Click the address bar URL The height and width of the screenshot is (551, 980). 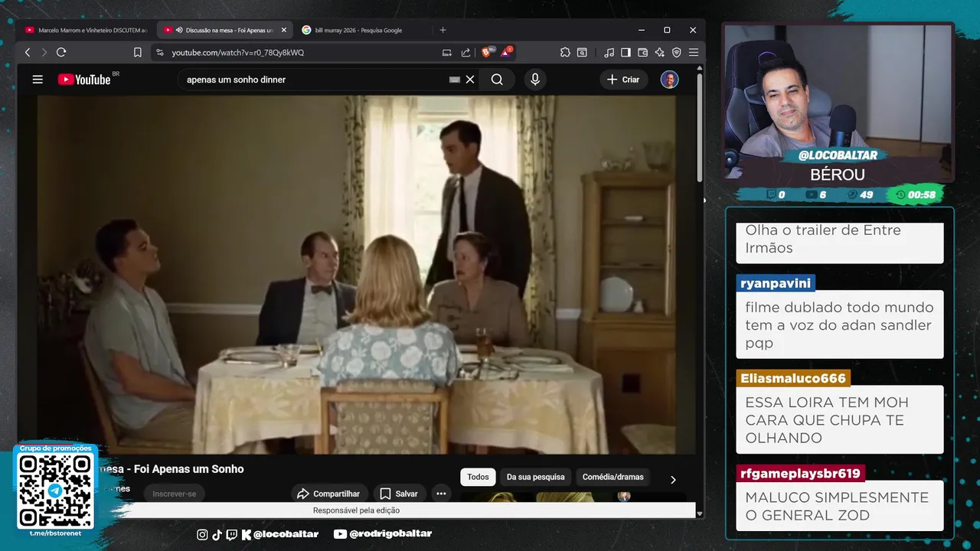237,52
